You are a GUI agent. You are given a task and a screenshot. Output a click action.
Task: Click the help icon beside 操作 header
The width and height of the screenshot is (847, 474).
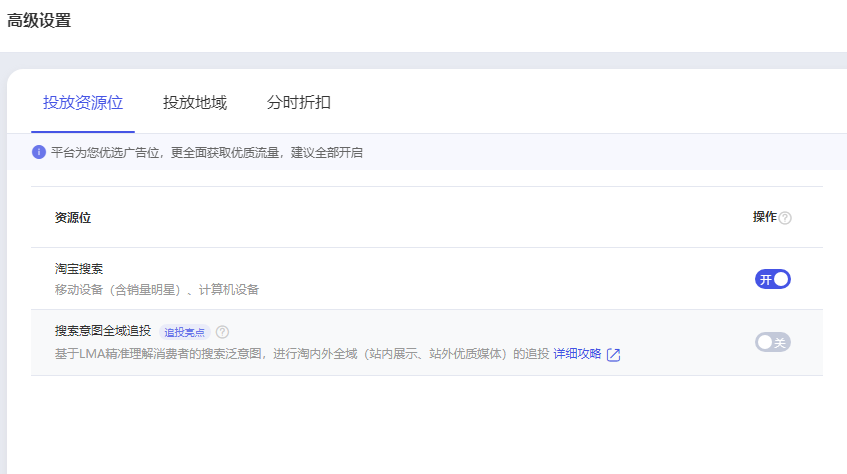tap(785, 218)
